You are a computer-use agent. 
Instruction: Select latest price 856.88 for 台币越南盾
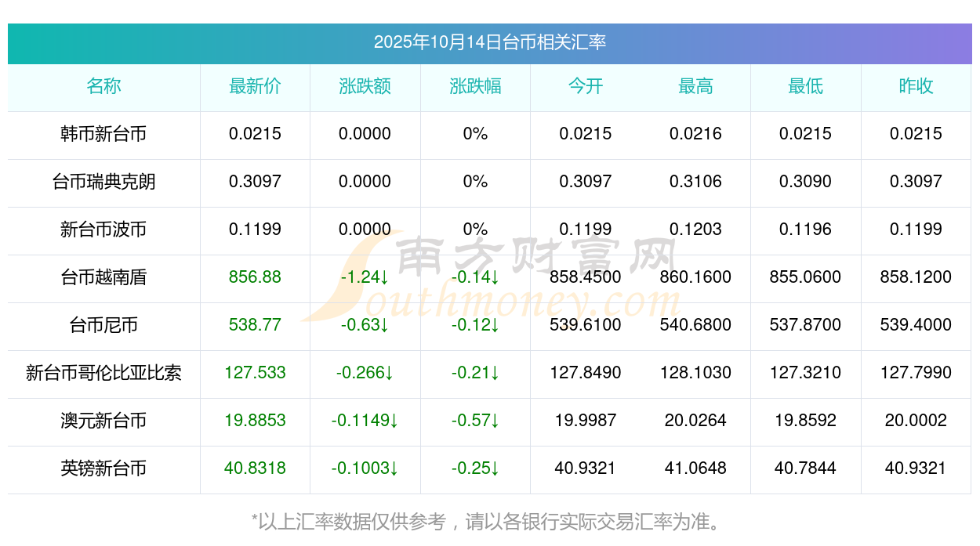point(255,277)
